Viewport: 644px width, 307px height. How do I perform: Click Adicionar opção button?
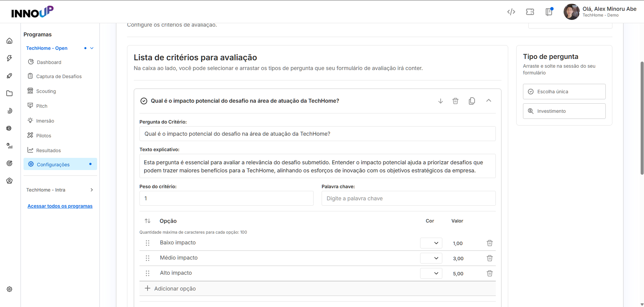coord(317,288)
